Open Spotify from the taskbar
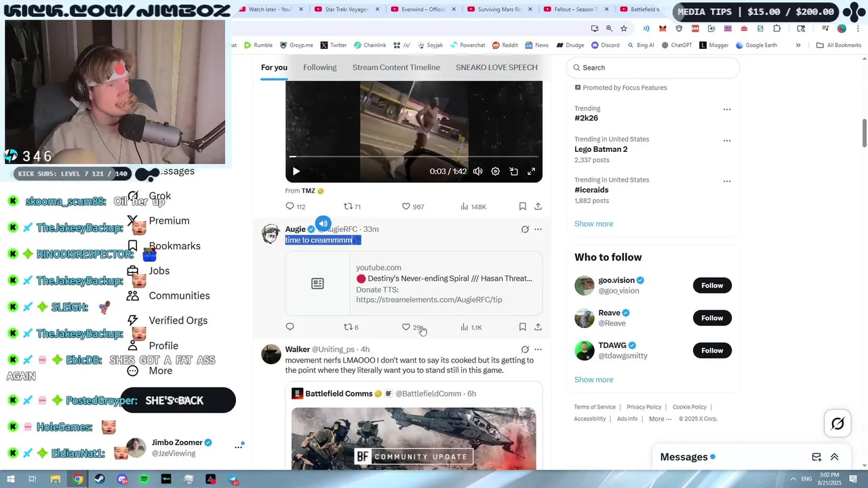Viewport: 868px width, 488px height. tap(144, 479)
